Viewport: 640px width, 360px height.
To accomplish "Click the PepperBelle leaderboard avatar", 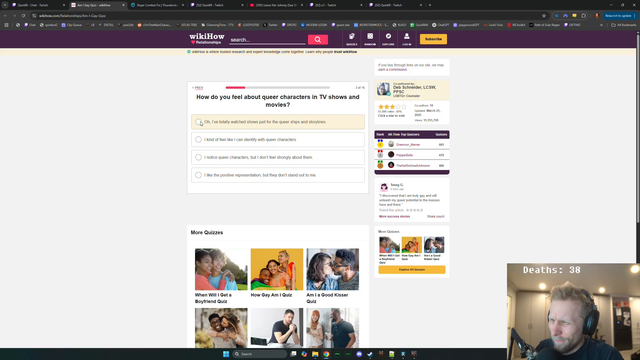I will pyautogui.click(x=391, y=155).
